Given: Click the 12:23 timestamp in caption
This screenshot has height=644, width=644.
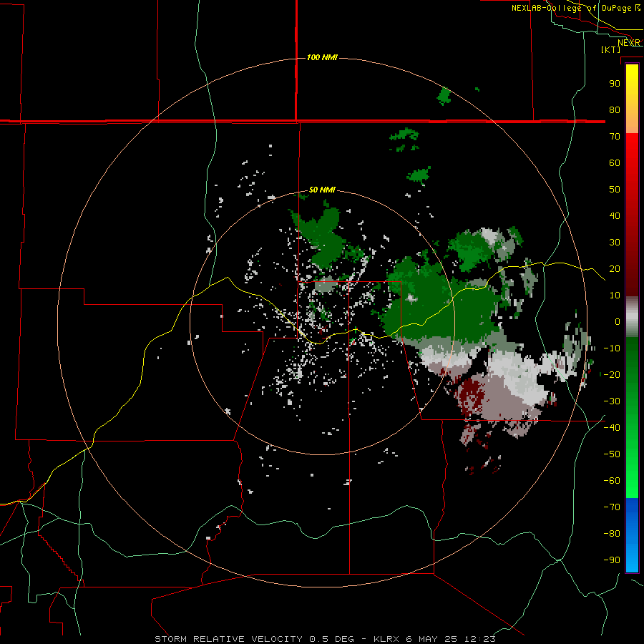Looking at the screenshot, I should pos(479,639).
